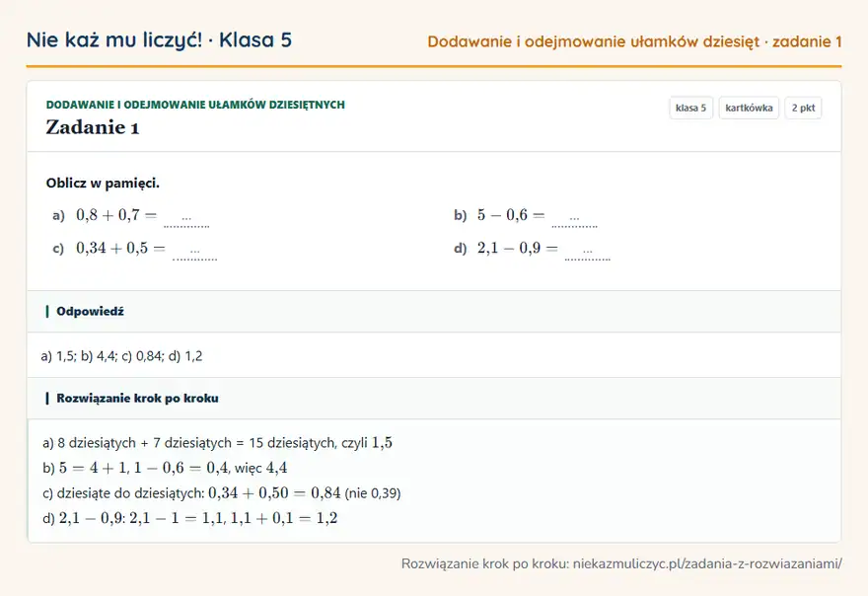Click the 'Nie każ mu liczyć! · Klasa 5' title
The image size is (868, 596).
(159, 40)
